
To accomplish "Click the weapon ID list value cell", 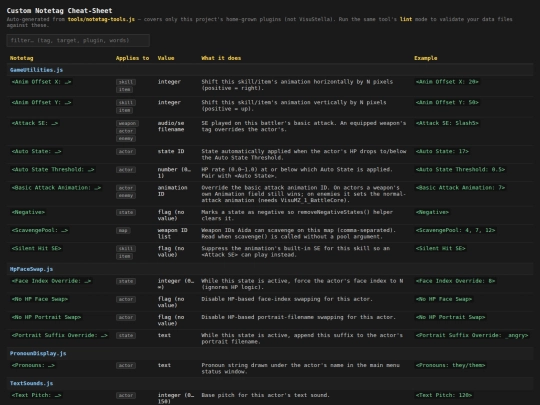I will pos(173,233).
